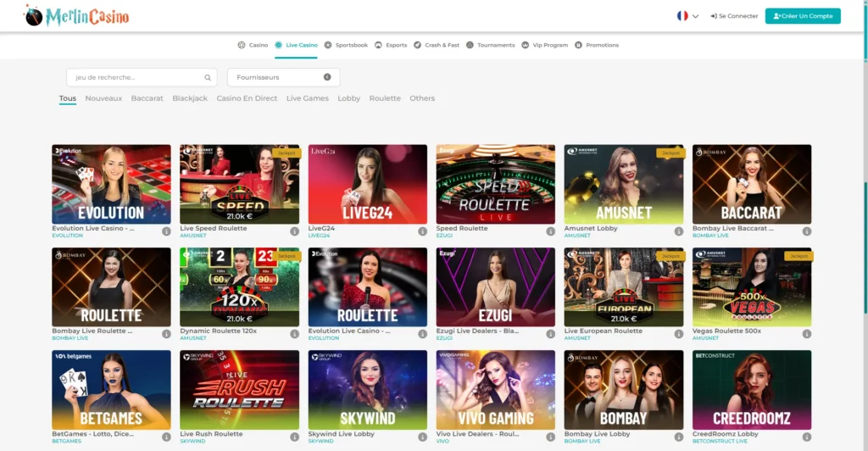Open info for Evolution Live Casino first row
Viewport: 868px width, 451px height.
(x=166, y=231)
